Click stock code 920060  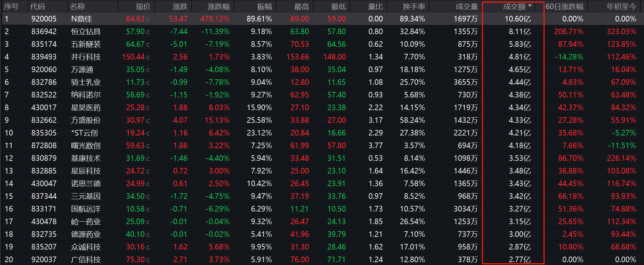[44, 70]
